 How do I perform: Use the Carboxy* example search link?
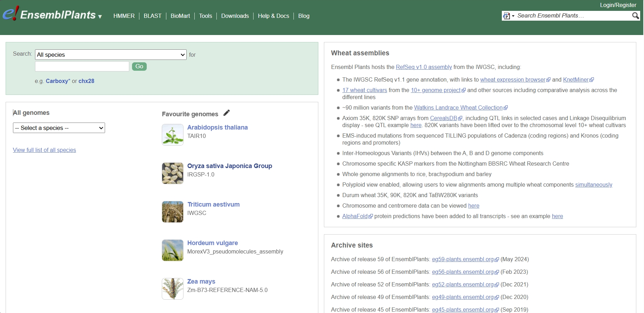click(x=58, y=81)
